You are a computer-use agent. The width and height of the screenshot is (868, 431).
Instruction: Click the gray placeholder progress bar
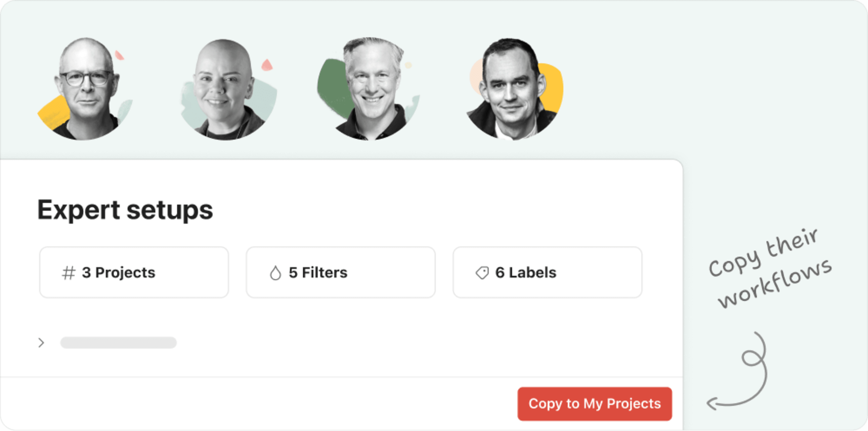118,343
